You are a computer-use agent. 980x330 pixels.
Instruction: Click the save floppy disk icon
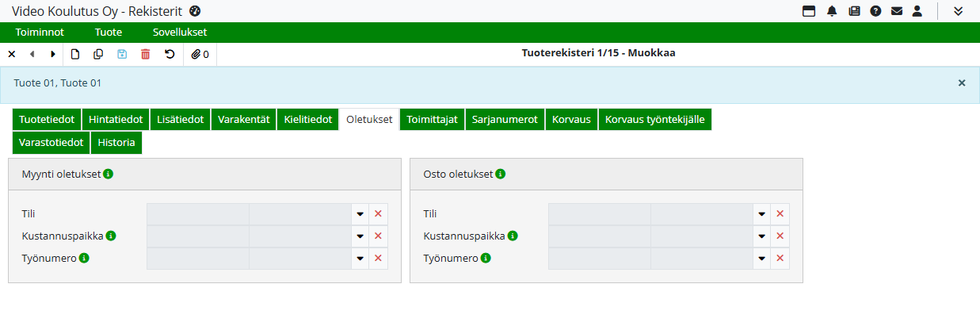(122, 55)
